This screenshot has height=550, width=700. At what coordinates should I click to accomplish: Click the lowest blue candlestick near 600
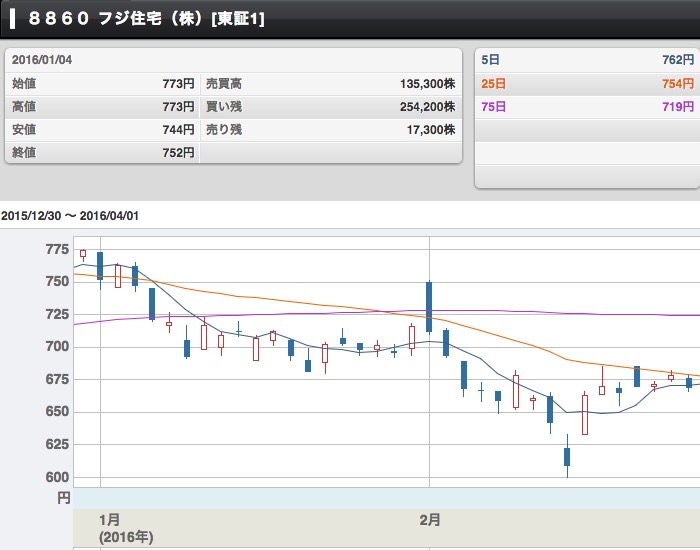(567, 456)
